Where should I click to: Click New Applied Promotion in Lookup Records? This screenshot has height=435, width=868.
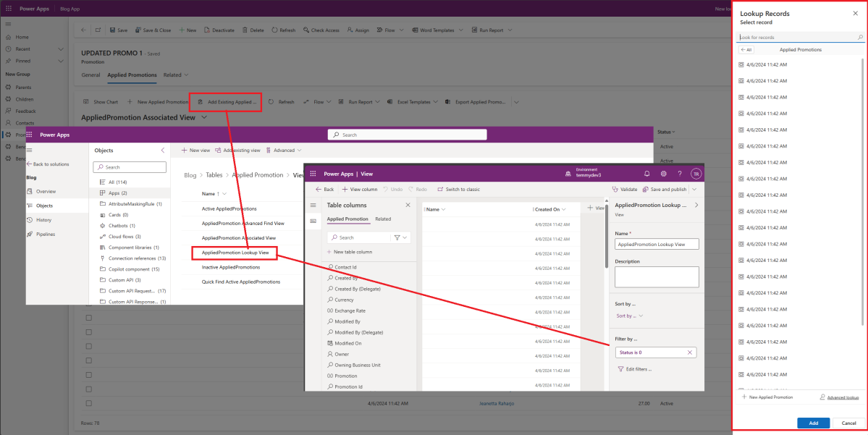pyautogui.click(x=767, y=397)
